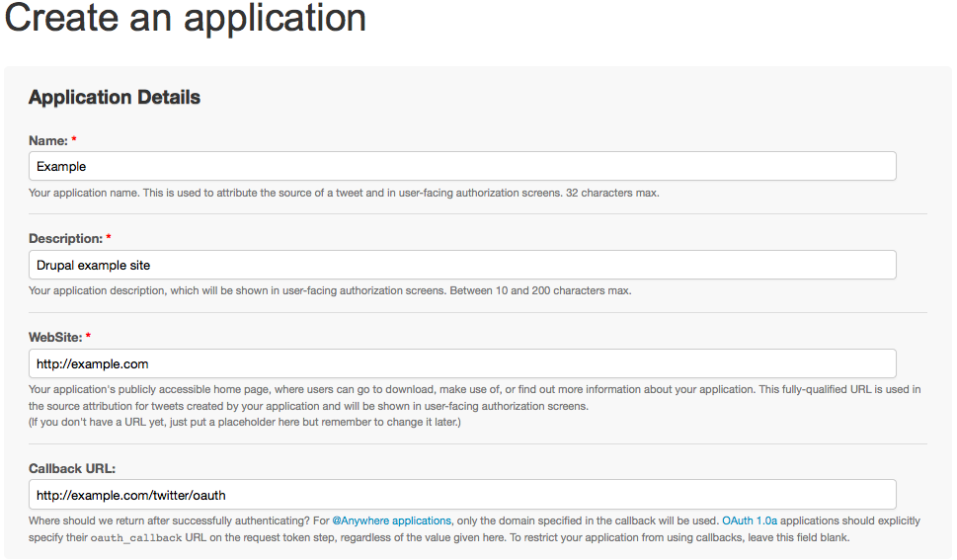Click the Callback URL label
Screen dimensions: 957x560
coord(72,468)
